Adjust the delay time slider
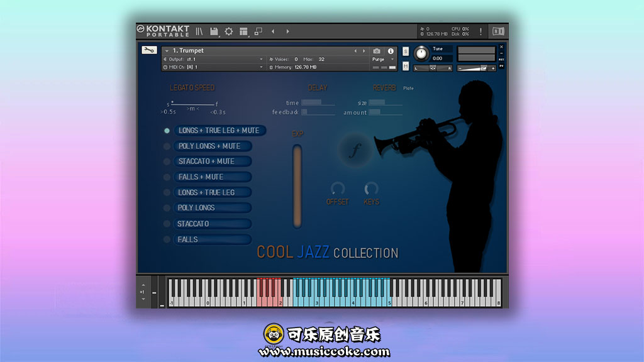644x362 pixels. tap(318, 102)
